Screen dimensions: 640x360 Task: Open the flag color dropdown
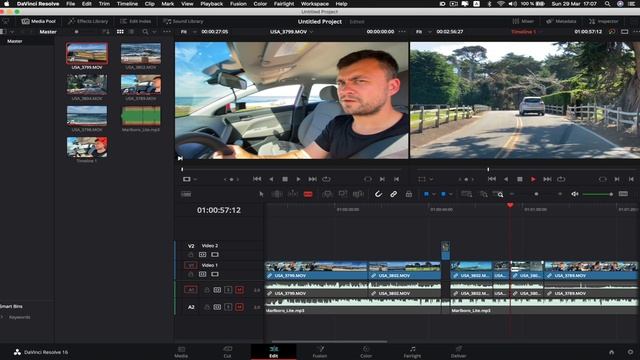pos(434,194)
